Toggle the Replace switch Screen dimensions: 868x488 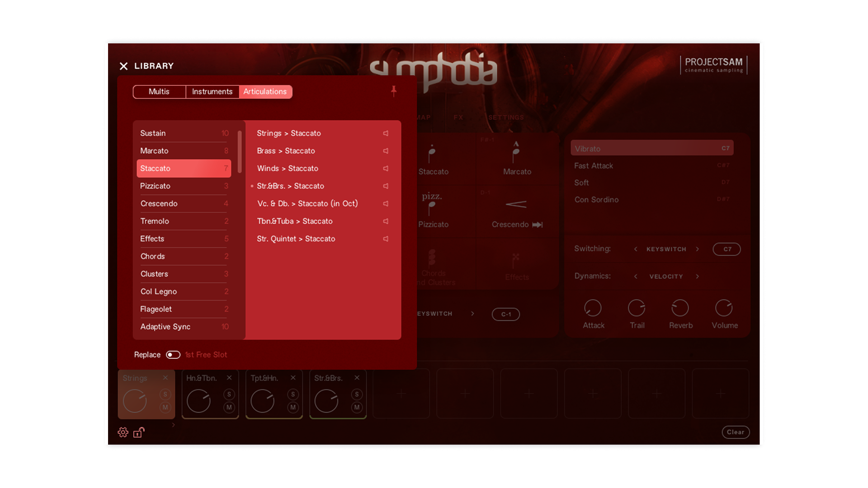[x=173, y=355]
